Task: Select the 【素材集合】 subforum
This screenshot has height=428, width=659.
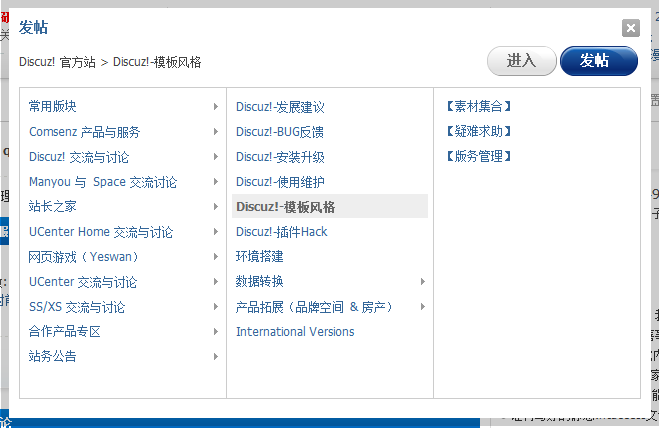Action: tap(479, 106)
